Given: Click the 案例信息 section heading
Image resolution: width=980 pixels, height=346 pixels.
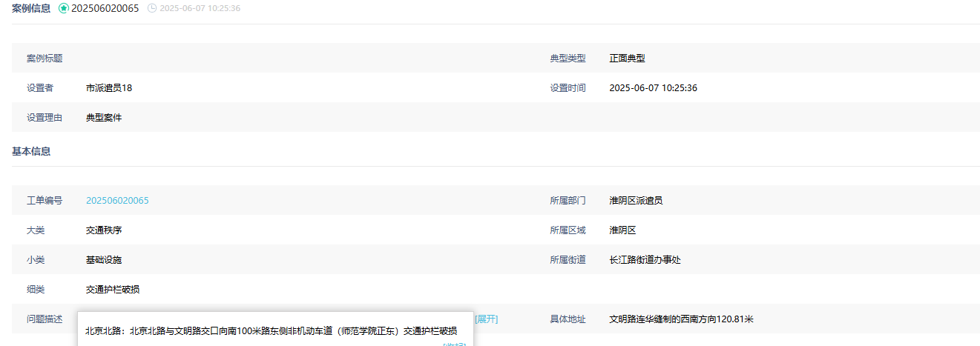Looking at the screenshot, I should pyautogui.click(x=31, y=8).
